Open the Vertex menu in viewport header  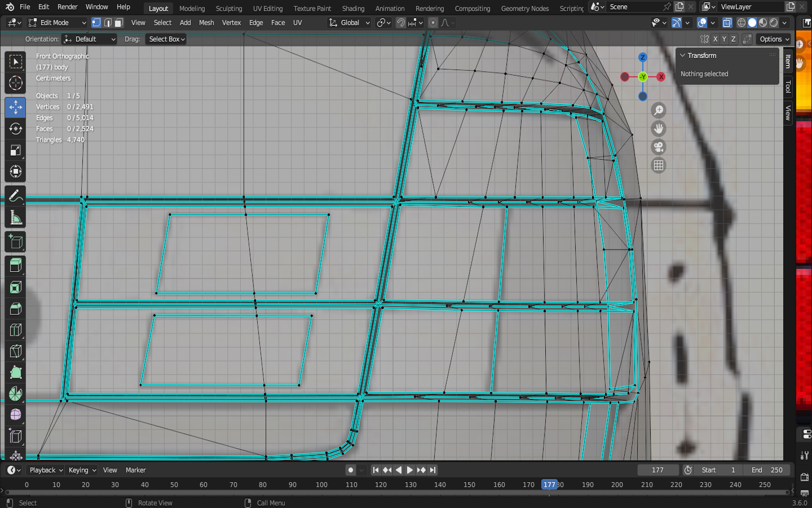pos(231,23)
